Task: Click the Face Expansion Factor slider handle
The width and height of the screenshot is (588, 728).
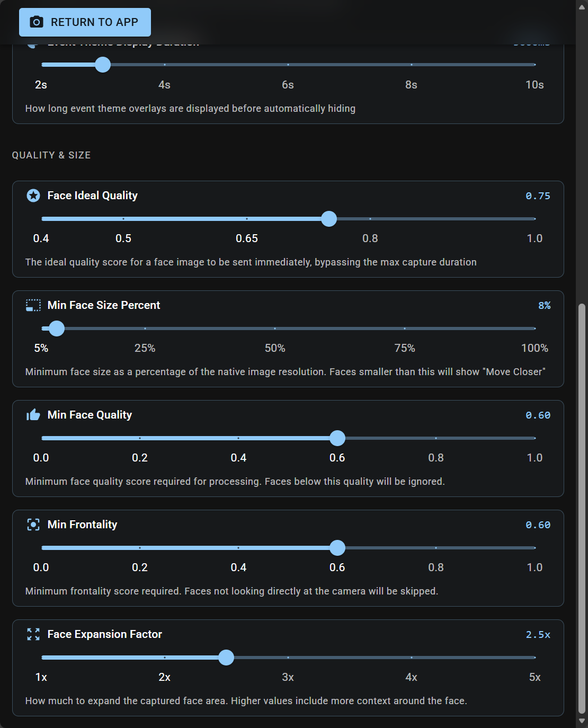Action: coord(226,658)
